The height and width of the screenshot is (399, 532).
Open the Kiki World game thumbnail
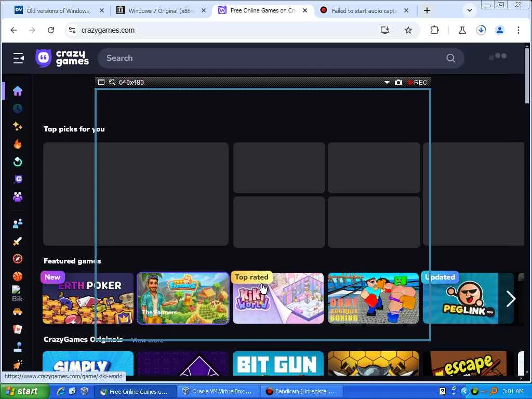click(x=278, y=298)
